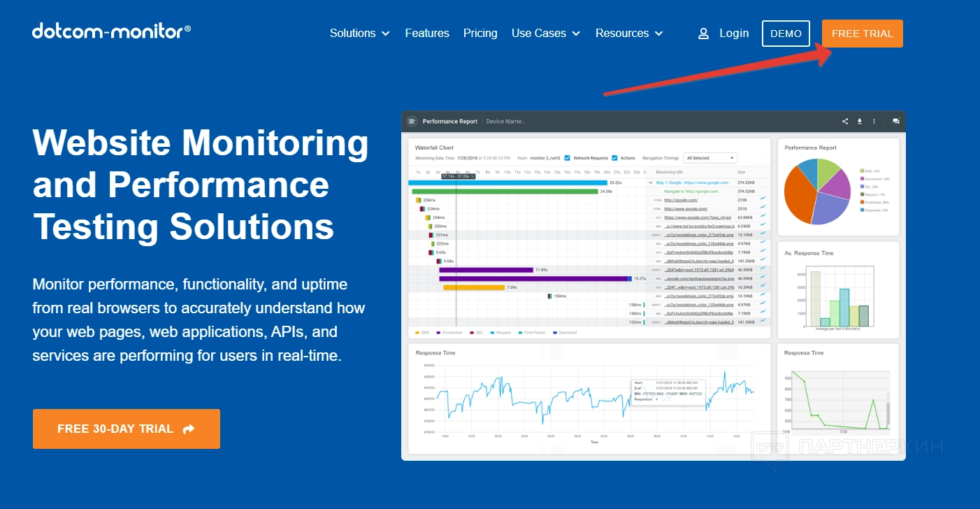Click Navigate to 'http://google.com' entry
The height and width of the screenshot is (509, 980).
point(691,191)
